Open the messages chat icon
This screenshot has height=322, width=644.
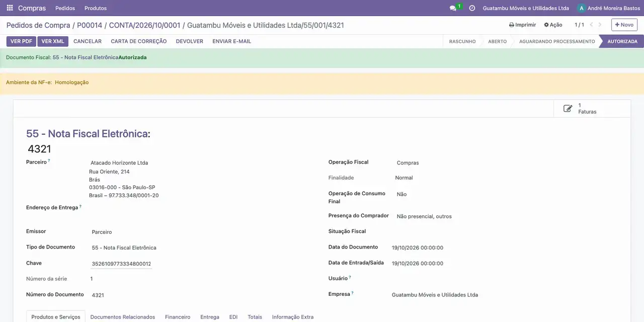(453, 8)
